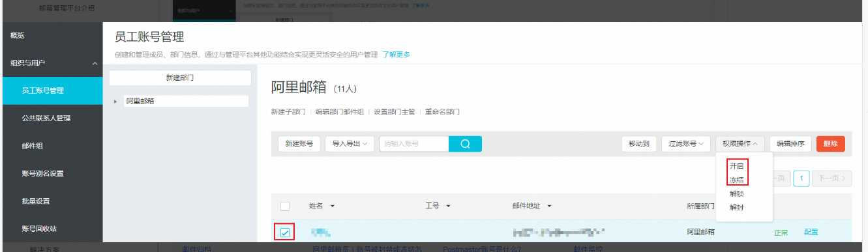Viewport: 868px width, 252px height.
Task: Click the 编辑排序 button
Action: [x=790, y=144]
